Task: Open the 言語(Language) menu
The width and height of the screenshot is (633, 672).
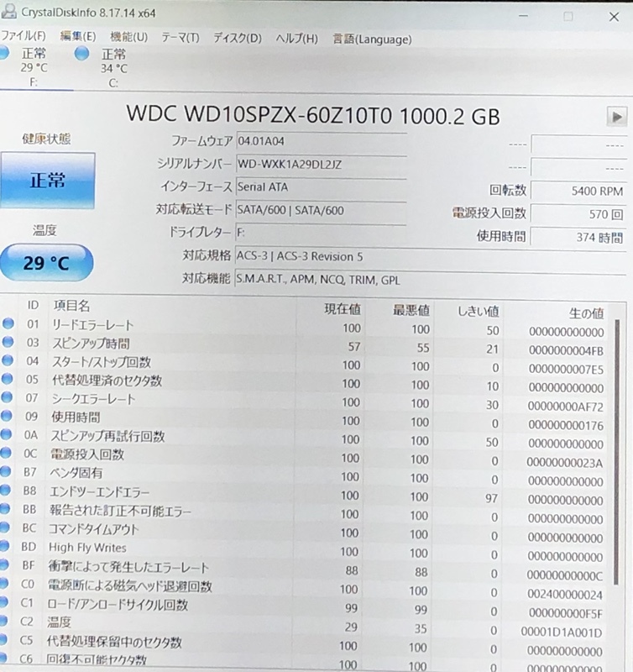Action: coord(372,39)
